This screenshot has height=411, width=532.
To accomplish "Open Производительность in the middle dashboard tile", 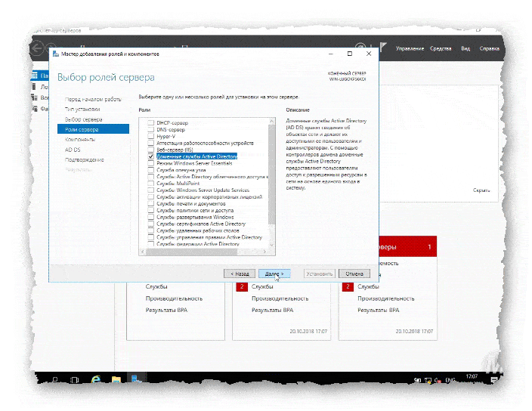I will [x=280, y=298].
